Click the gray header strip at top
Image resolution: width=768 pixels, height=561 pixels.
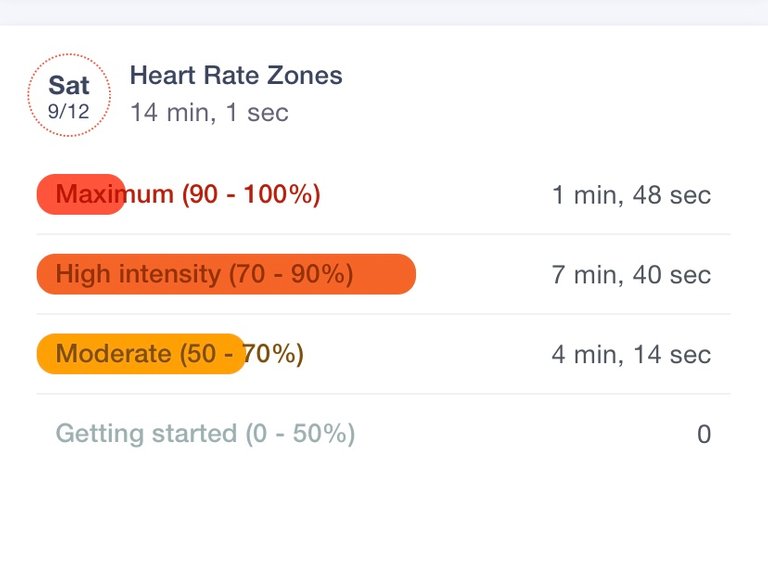(x=384, y=12)
